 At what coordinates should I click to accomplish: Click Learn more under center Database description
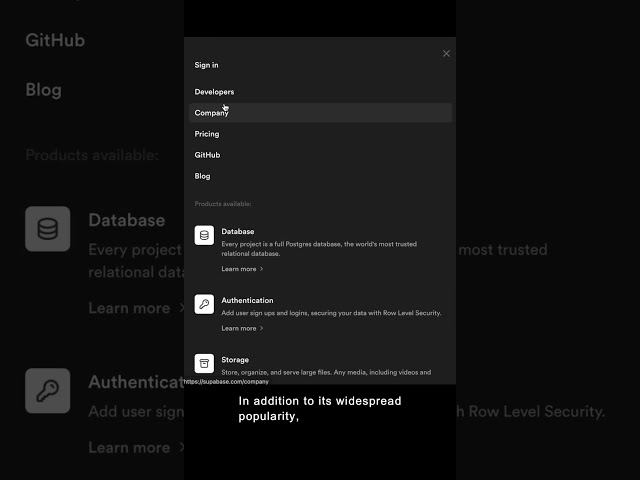239,269
